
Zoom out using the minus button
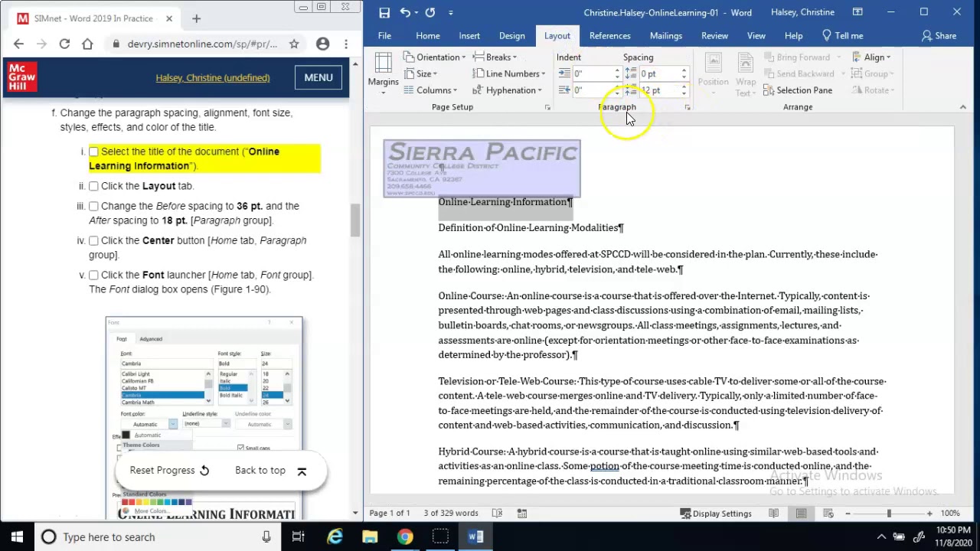[848, 514]
